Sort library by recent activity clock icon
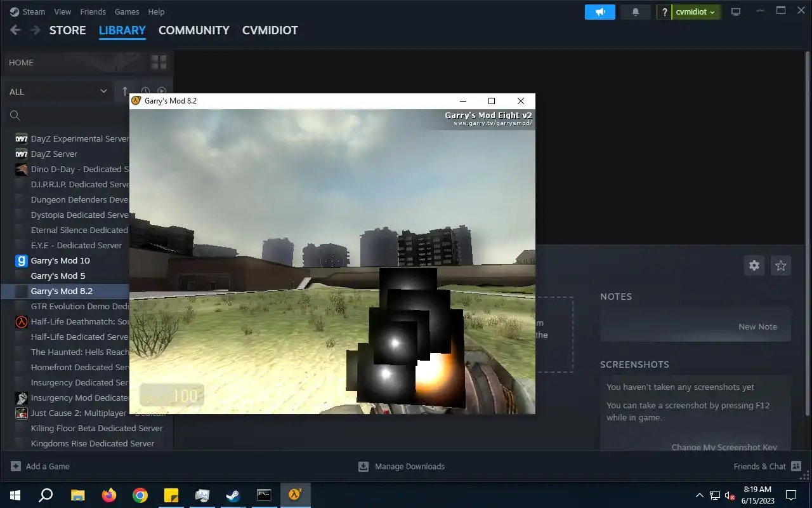 [x=145, y=91]
